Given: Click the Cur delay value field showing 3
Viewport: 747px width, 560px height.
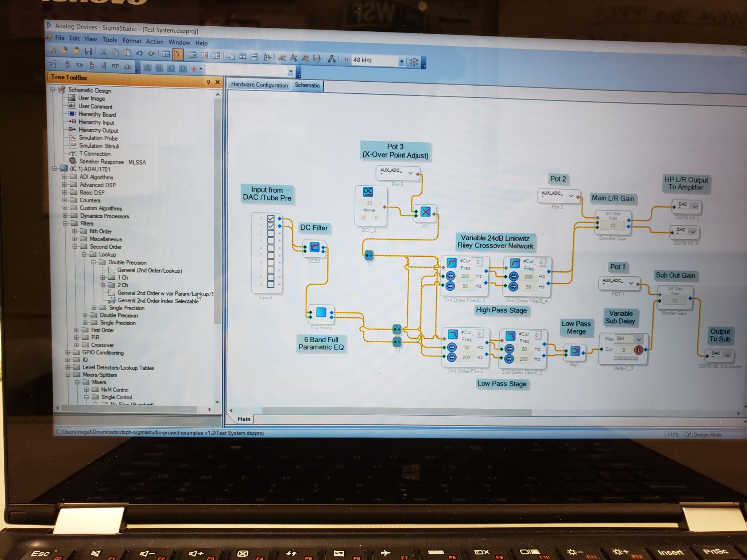Looking at the screenshot, I should click(x=624, y=350).
